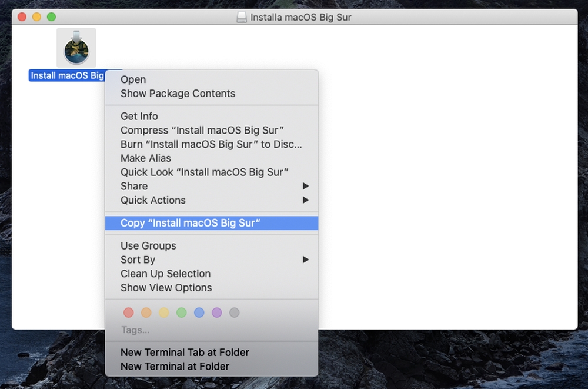
Task: Apply the blue tag color
Action: (x=199, y=312)
